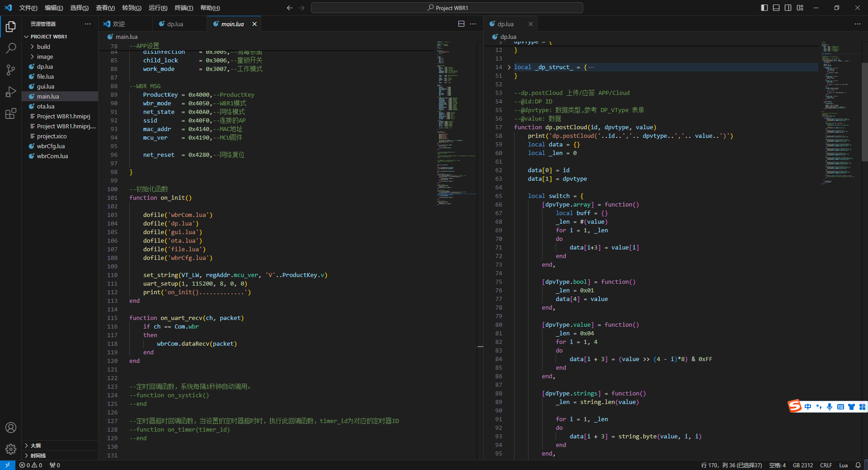Expand the build folder

(x=60, y=47)
